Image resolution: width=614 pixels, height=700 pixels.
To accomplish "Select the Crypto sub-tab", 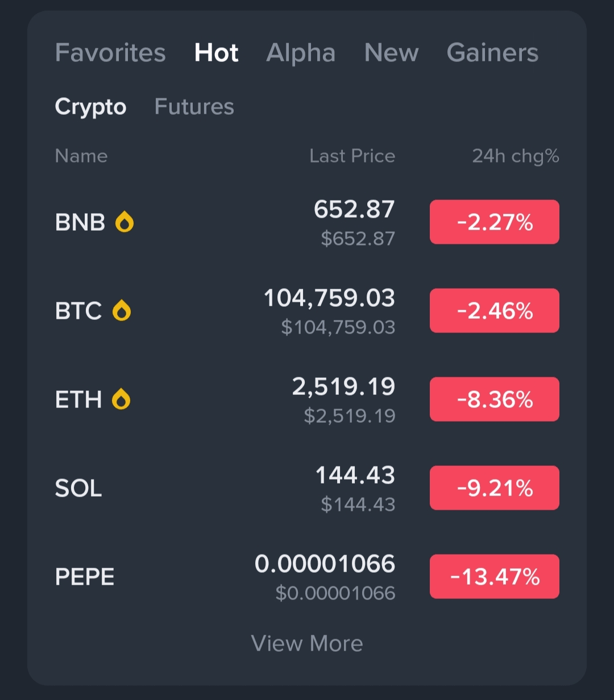I will click(90, 107).
